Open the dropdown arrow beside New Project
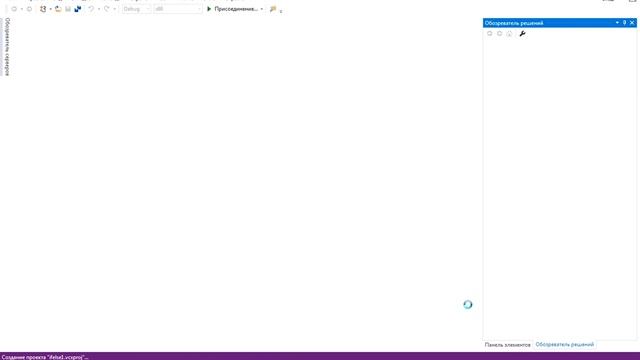 pos(50,9)
